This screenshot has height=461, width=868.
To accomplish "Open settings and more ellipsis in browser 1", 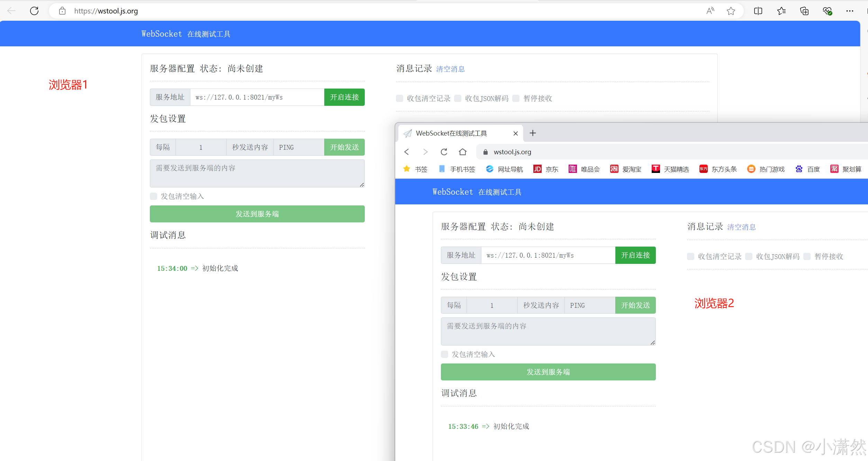I will tap(850, 11).
